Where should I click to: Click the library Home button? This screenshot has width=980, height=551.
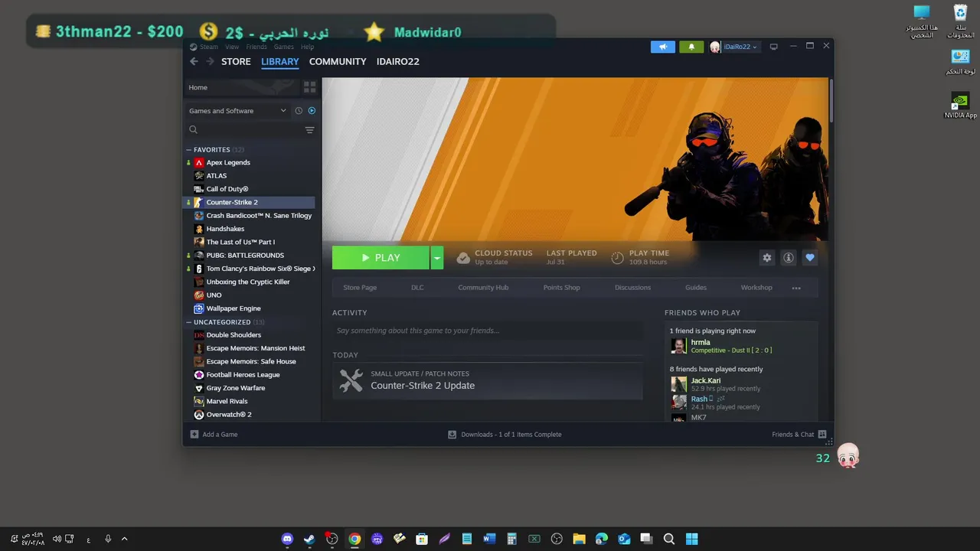241,87
